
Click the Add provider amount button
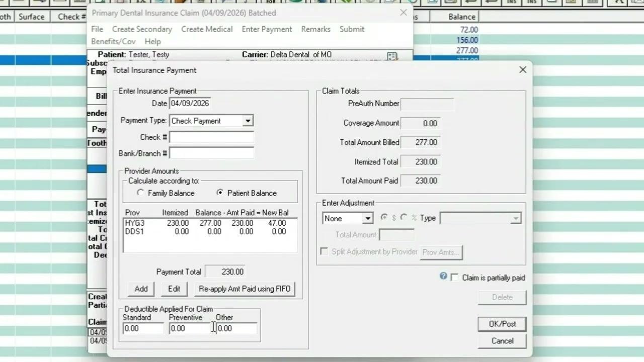click(141, 289)
